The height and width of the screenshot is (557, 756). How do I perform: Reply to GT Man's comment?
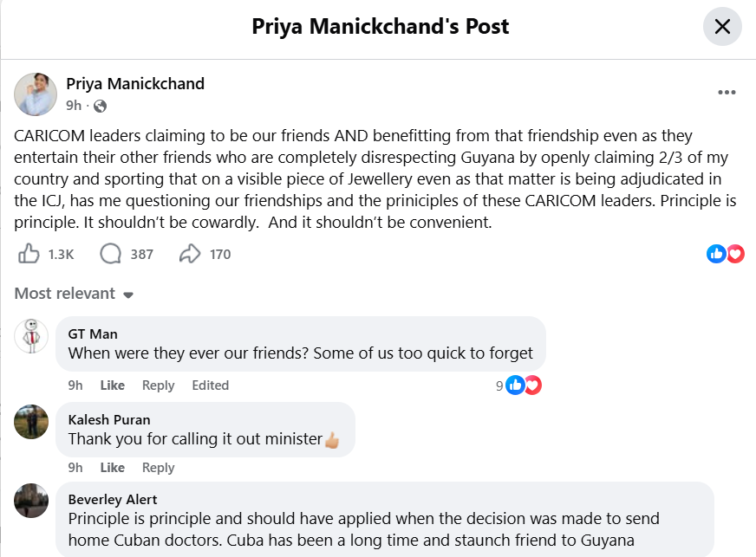(158, 385)
